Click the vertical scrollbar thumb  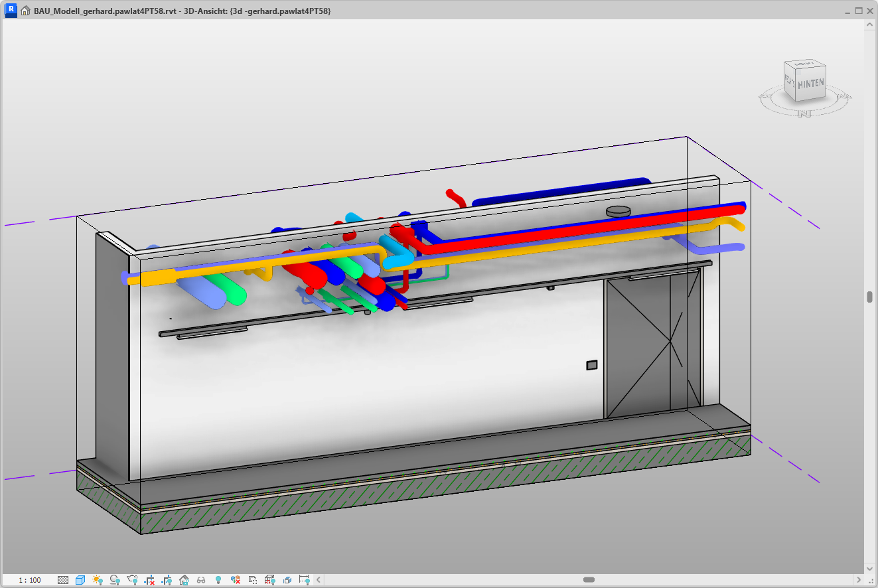point(869,297)
